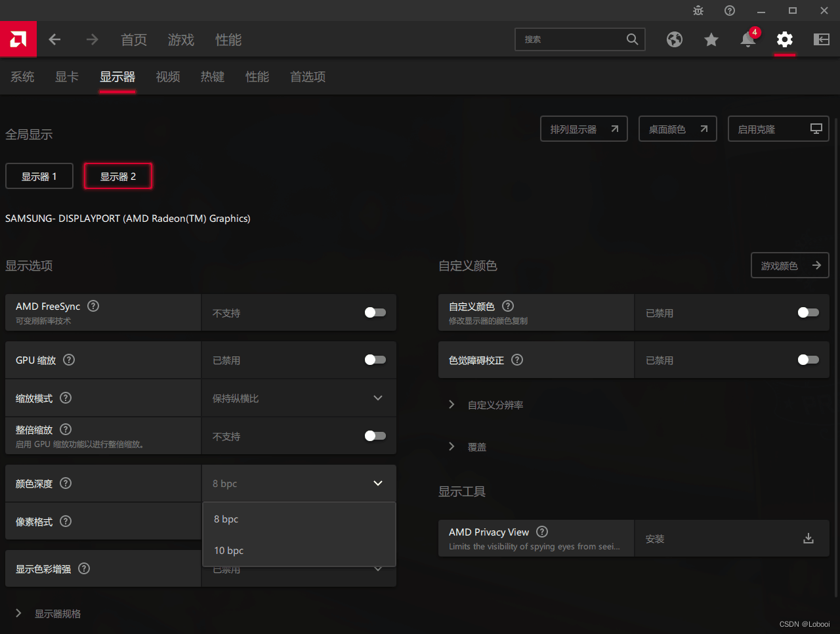840x634 pixels.
Task: Enable 自定义颜色 switch
Action: click(808, 312)
